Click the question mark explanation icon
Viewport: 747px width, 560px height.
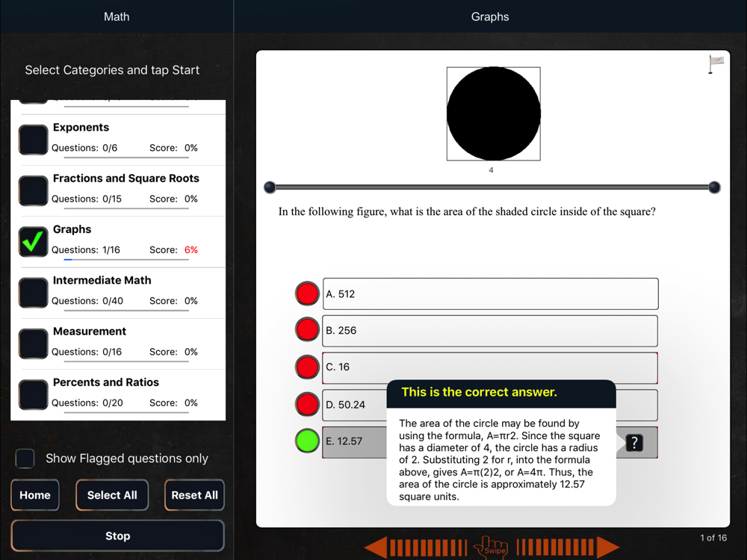[x=633, y=443]
